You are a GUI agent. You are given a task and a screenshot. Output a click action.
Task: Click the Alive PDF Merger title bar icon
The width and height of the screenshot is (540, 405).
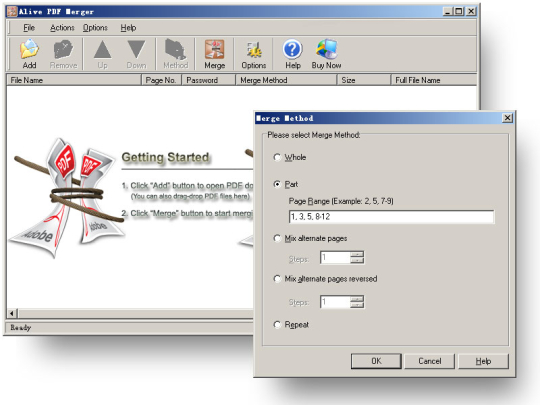pyautogui.click(x=12, y=11)
